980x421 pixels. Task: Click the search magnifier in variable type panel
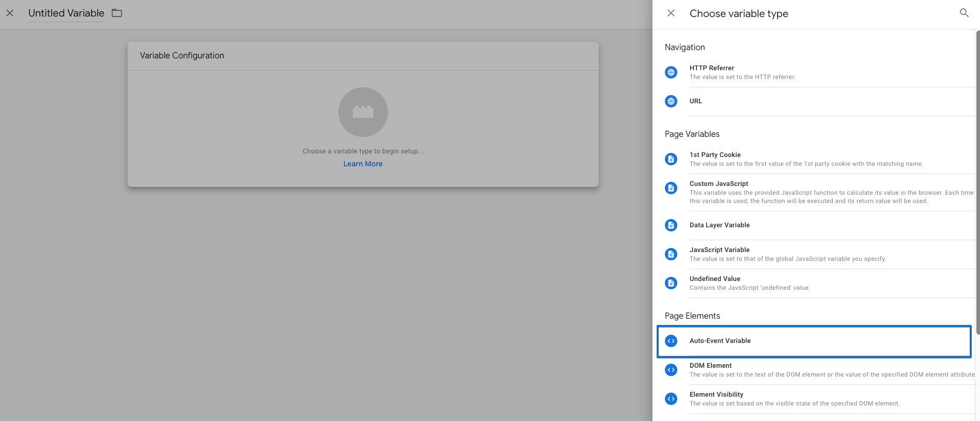tap(964, 13)
